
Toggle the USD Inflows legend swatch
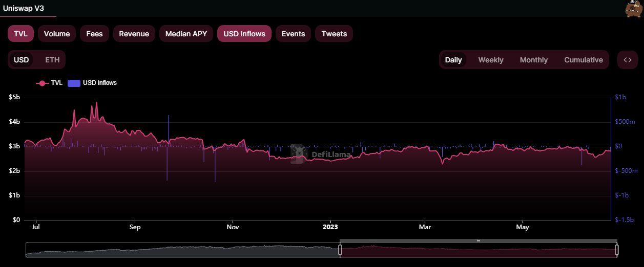[74, 83]
